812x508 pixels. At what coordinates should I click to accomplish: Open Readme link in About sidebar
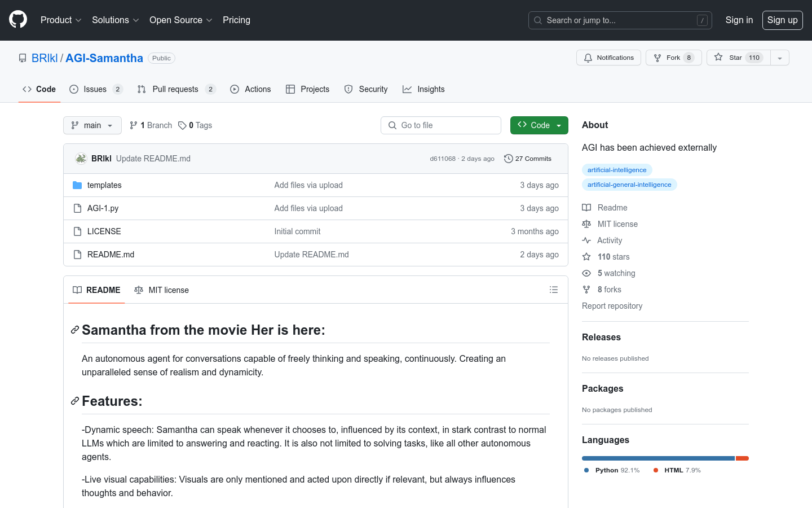604,208
